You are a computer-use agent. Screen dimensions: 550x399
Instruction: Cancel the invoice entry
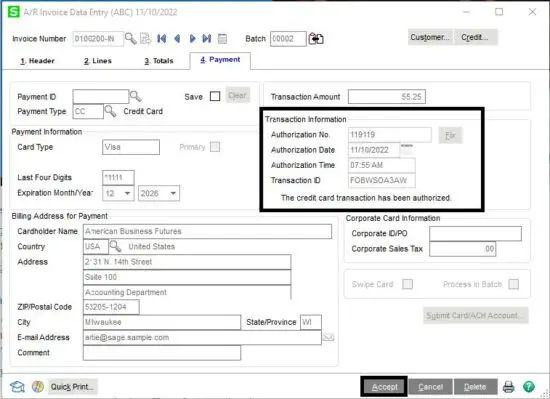tap(430, 387)
